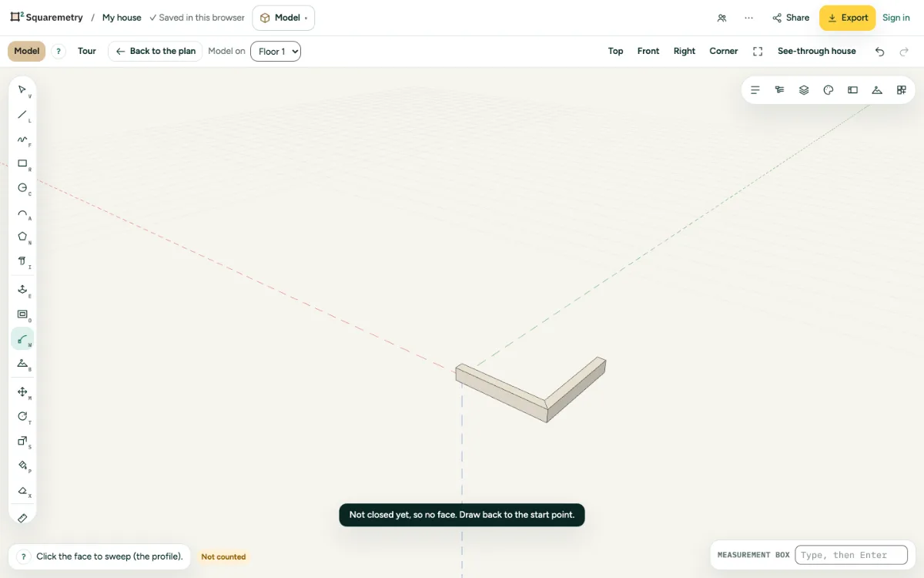Select the Circle tool

click(22, 188)
